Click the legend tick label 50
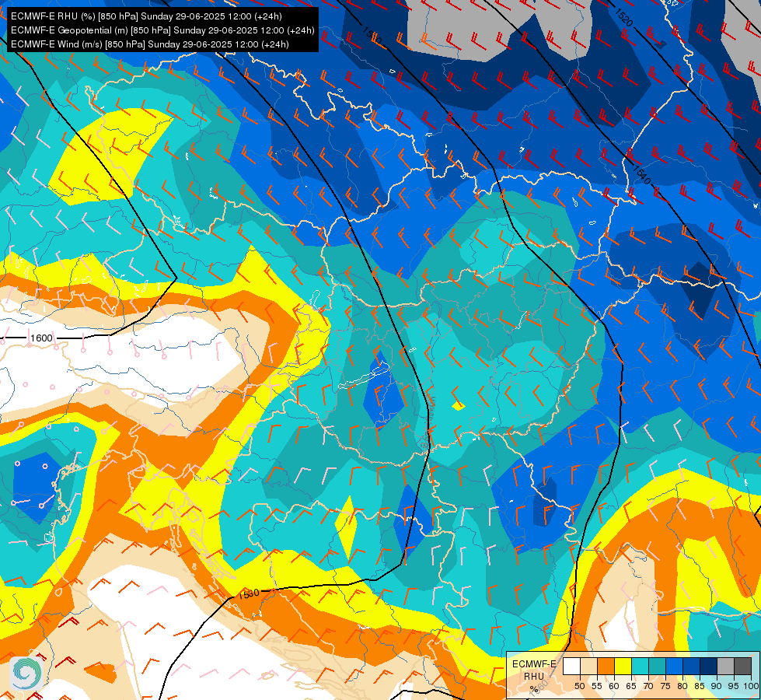Screen dimensions: 761x700 579,686
